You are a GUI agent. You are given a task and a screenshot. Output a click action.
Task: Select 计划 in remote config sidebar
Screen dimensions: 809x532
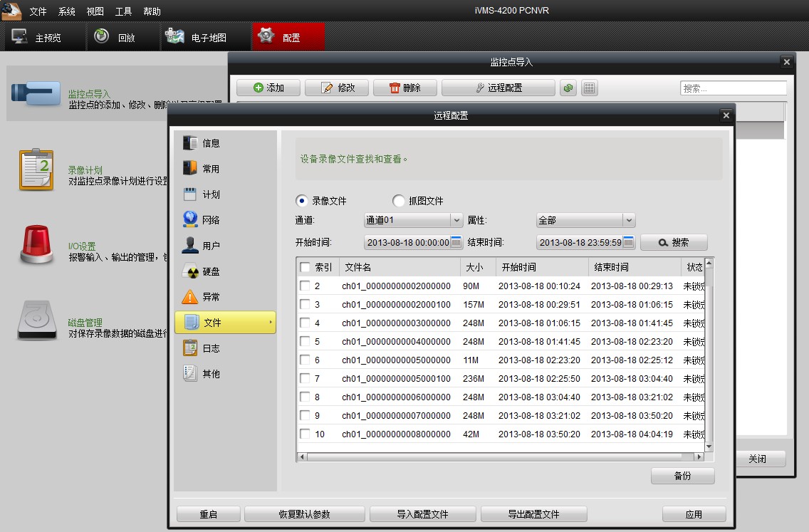(225, 194)
